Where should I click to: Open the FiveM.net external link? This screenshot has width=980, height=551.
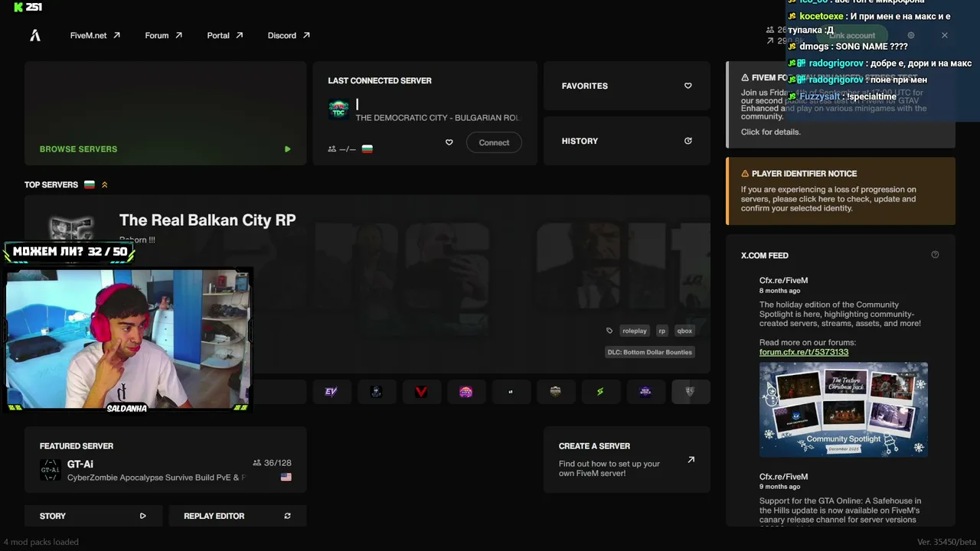pos(95,35)
